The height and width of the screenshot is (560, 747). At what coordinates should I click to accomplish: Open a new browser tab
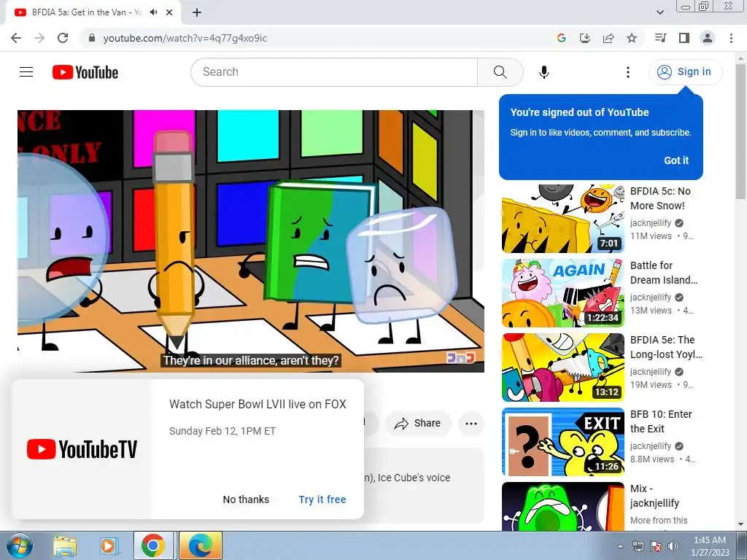(197, 13)
